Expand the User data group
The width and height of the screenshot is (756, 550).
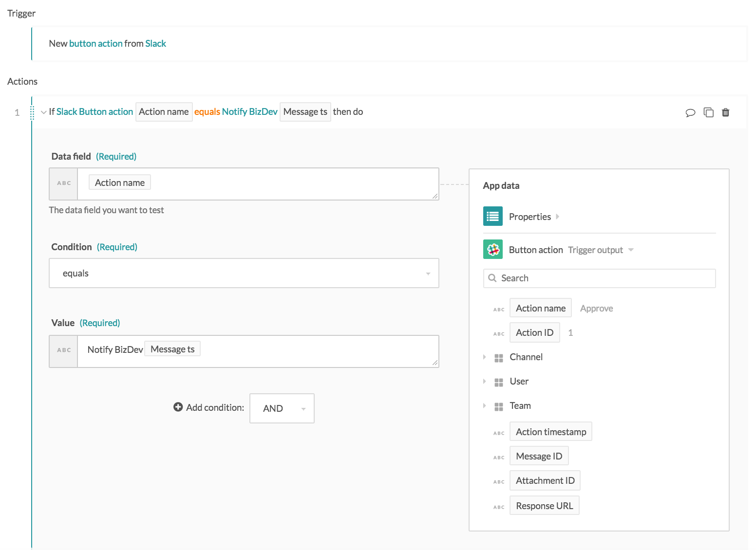(x=485, y=381)
